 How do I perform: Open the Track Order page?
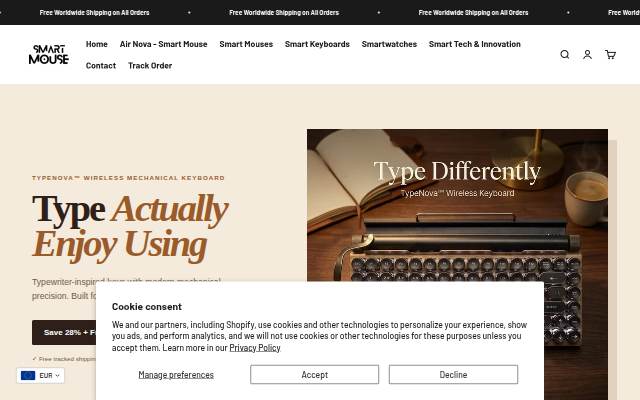click(150, 65)
